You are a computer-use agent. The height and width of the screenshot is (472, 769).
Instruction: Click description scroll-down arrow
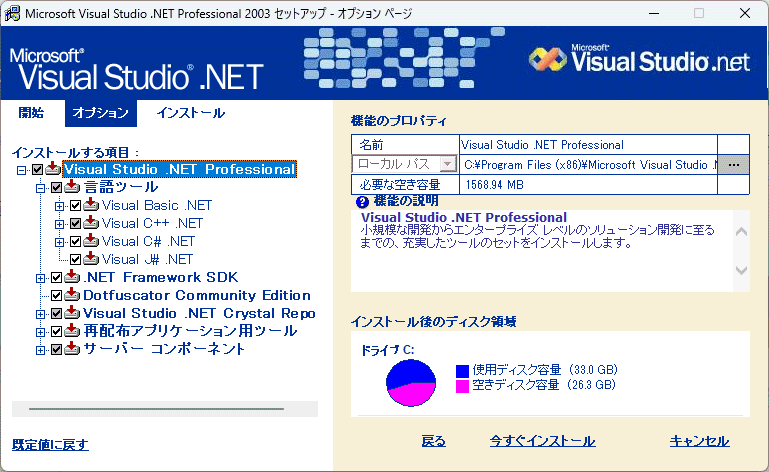pos(742,270)
